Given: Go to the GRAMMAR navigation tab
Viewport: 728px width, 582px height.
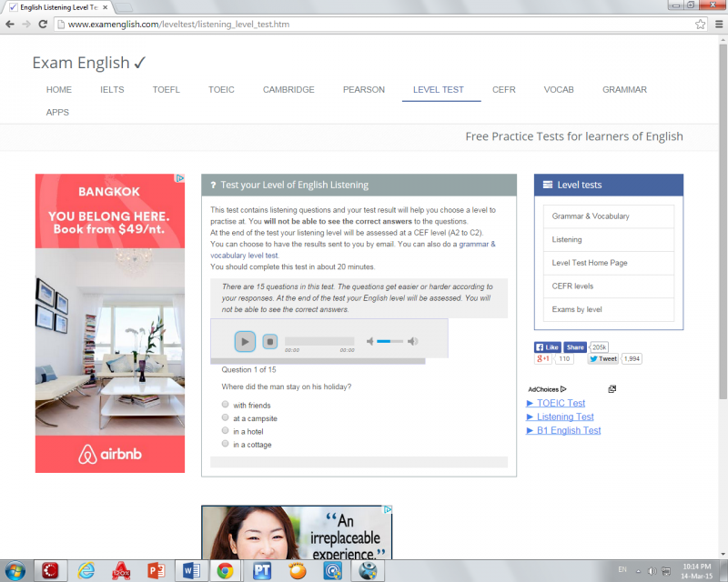Looking at the screenshot, I should (624, 90).
